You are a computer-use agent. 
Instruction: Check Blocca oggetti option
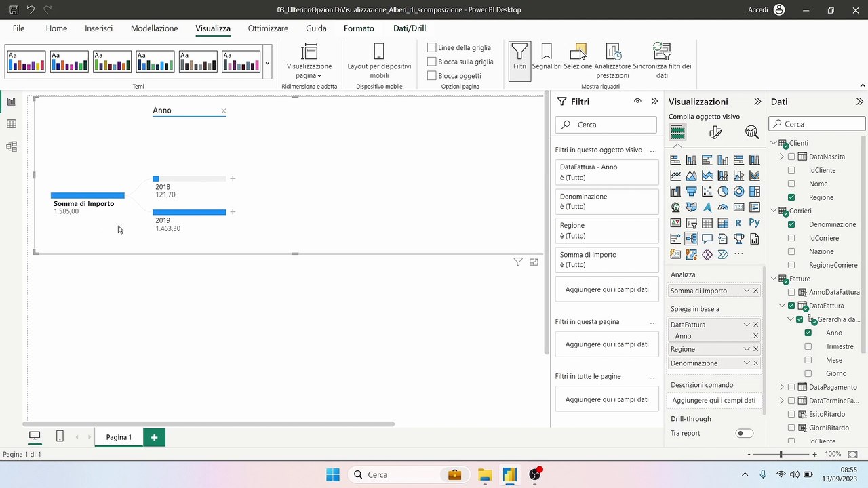[x=432, y=75]
